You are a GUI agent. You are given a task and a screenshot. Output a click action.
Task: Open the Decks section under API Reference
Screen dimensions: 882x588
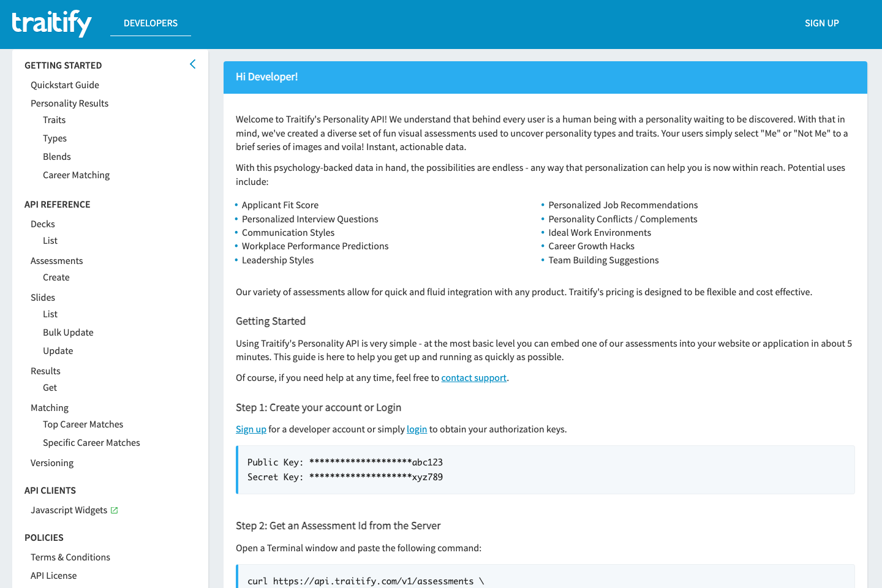(x=42, y=224)
